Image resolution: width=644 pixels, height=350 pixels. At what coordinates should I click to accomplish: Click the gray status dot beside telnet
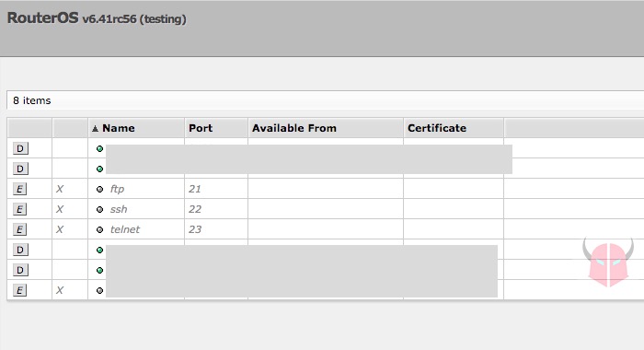[x=99, y=229]
